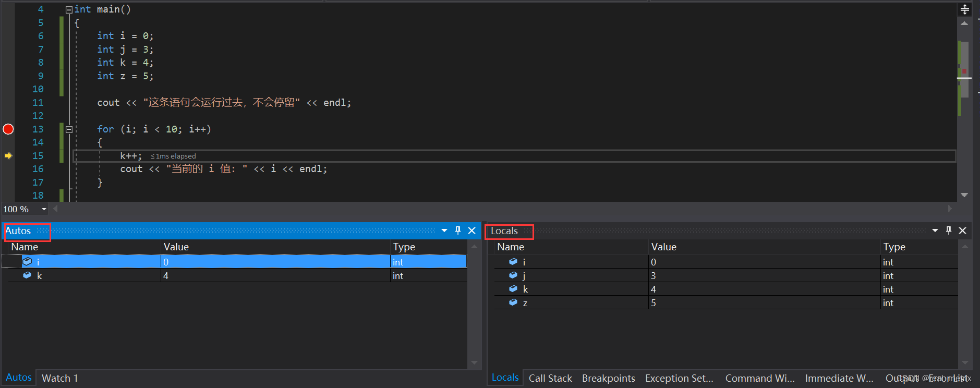Viewport: 980px width, 388px height.
Task: Click the Value column header in Locals
Action: coord(664,247)
